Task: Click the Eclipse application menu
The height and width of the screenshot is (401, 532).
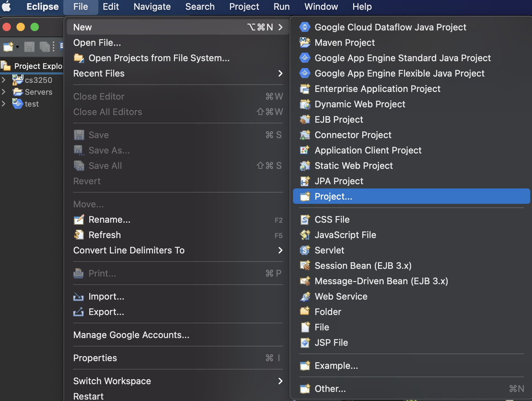Action: click(42, 7)
